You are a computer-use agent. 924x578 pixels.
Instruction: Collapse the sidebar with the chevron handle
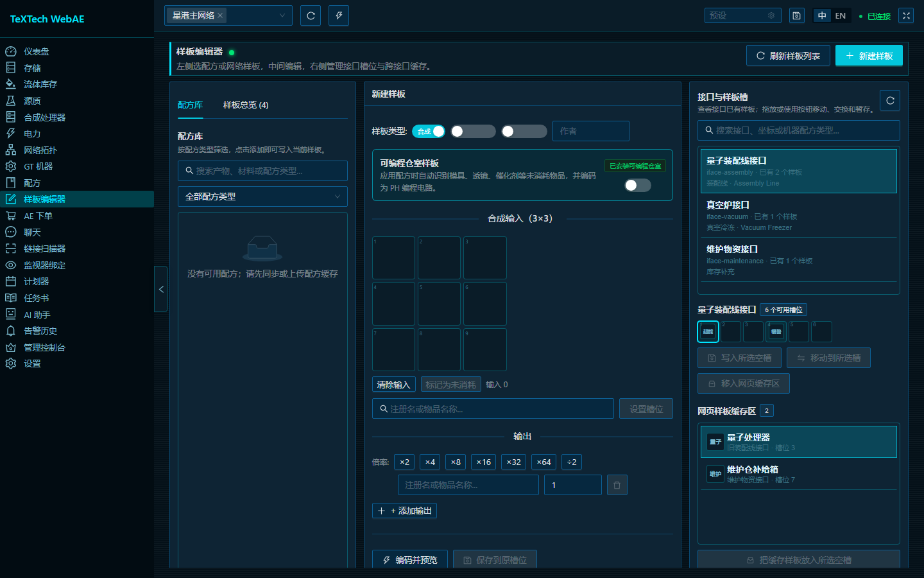[x=161, y=289]
